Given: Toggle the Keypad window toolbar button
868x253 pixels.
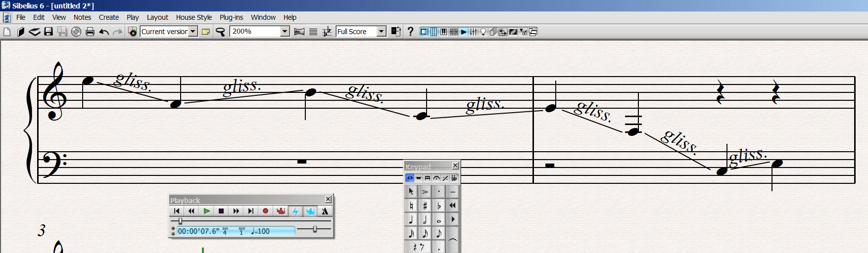Looking at the screenshot, I should click(x=434, y=32).
